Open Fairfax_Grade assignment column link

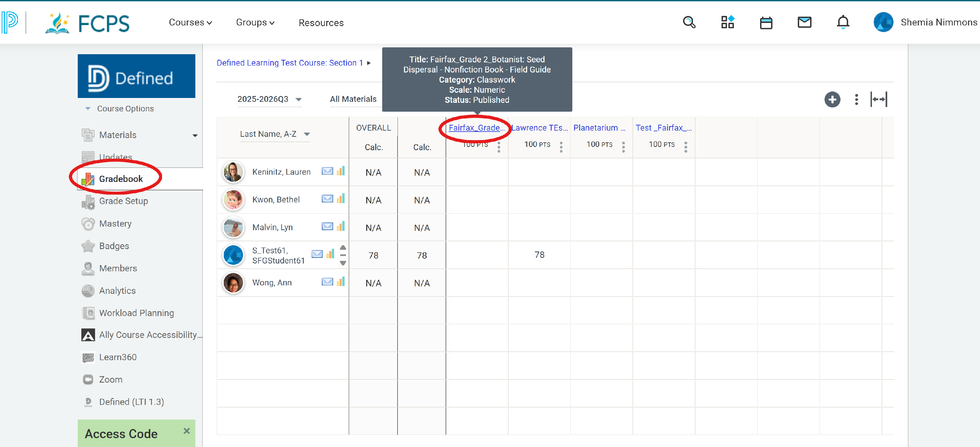point(476,128)
